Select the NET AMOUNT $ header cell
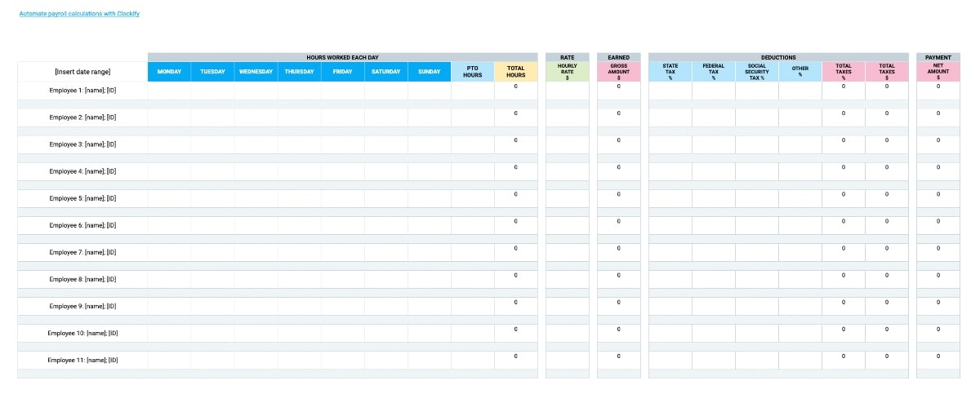The height and width of the screenshot is (394, 980). pos(938,72)
